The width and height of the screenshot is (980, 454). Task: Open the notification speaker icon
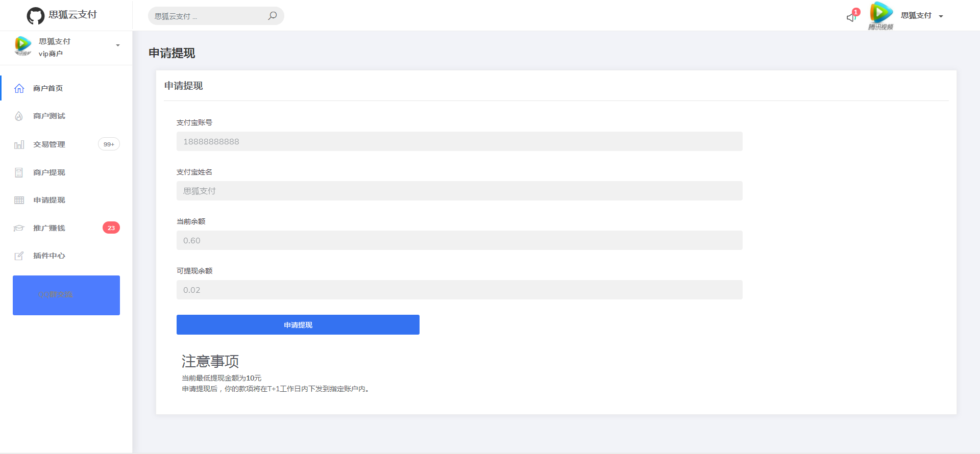tap(851, 17)
